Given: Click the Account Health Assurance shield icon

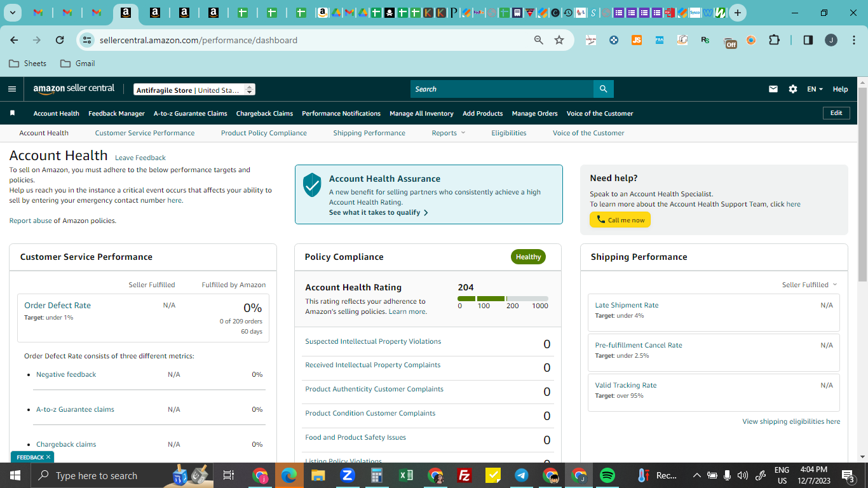Looking at the screenshot, I should [312, 185].
